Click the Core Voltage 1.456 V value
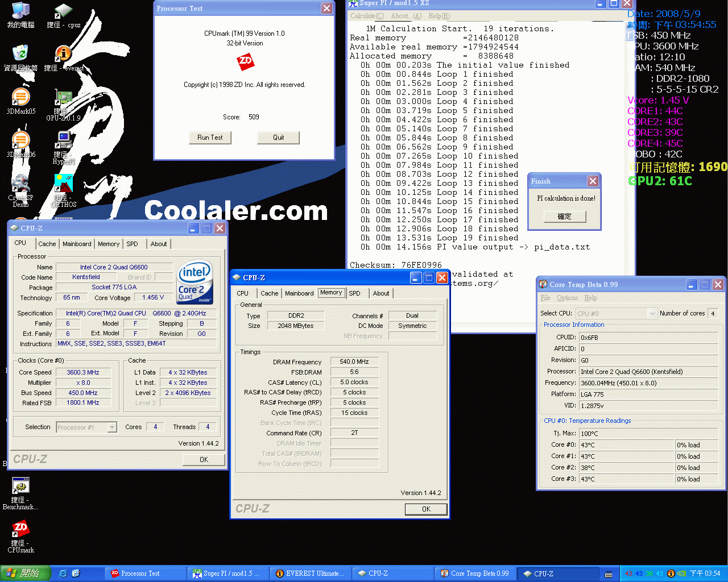 (x=153, y=297)
